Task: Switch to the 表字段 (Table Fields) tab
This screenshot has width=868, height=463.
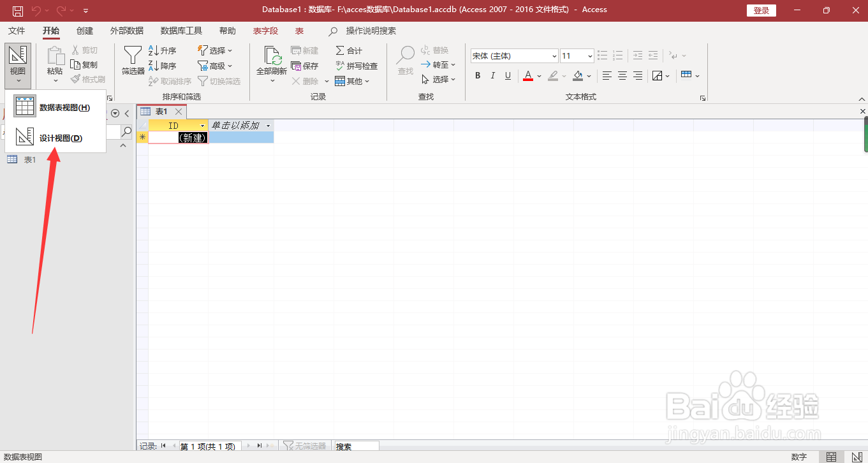Action: pyautogui.click(x=266, y=31)
